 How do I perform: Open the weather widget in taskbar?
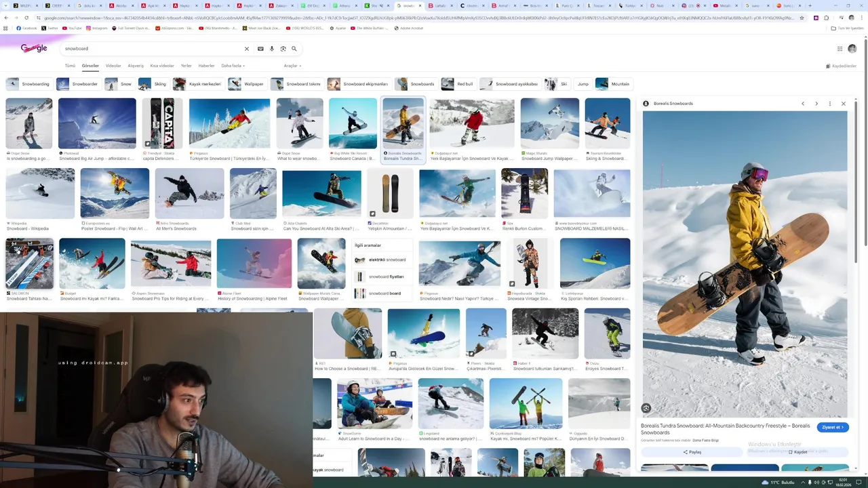click(x=777, y=483)
